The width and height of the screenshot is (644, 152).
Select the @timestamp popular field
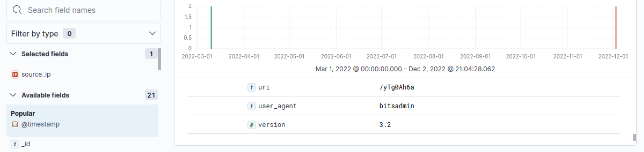(40, 124)
